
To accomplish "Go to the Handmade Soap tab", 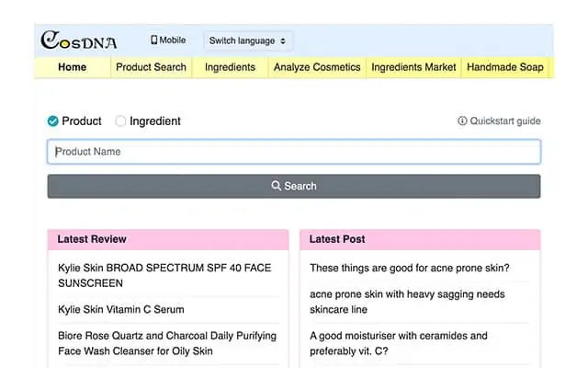I will point(504,67).
